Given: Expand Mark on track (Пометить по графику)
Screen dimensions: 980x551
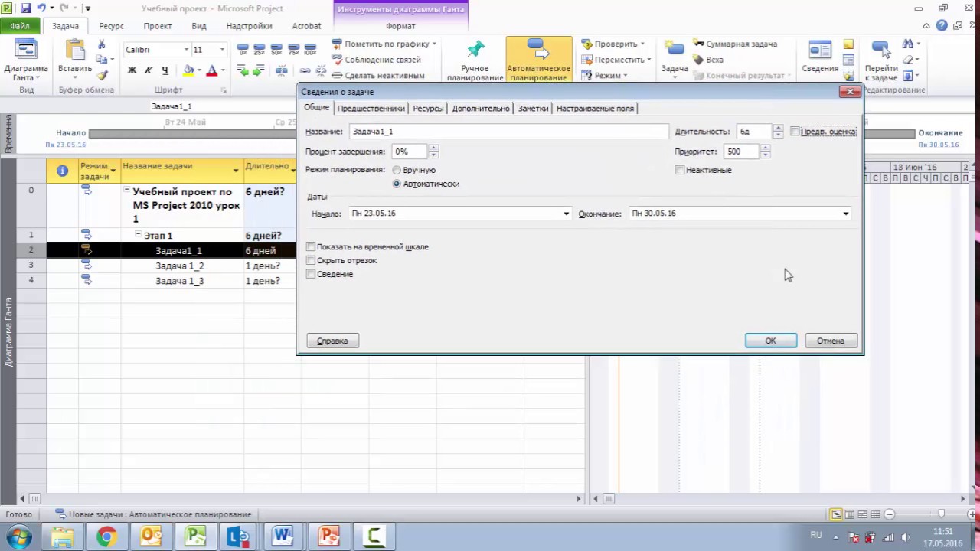Looking at the screenshot, I should (434, 44).
